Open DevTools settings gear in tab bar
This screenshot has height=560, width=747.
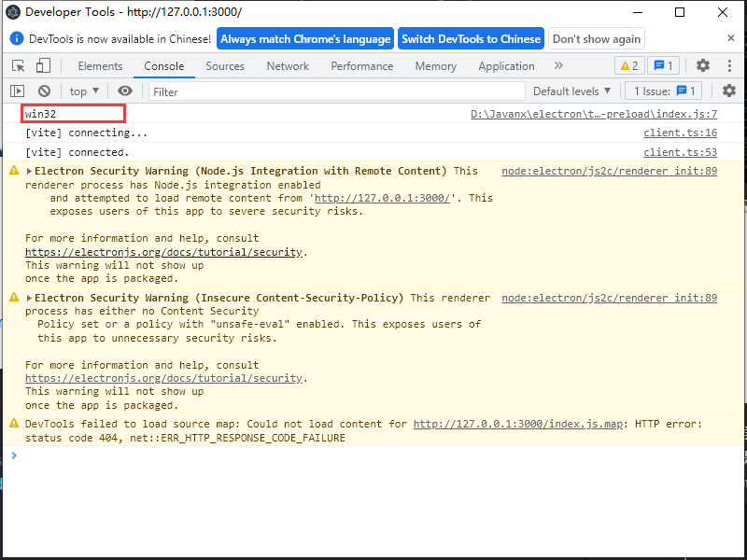pos(703,65)
